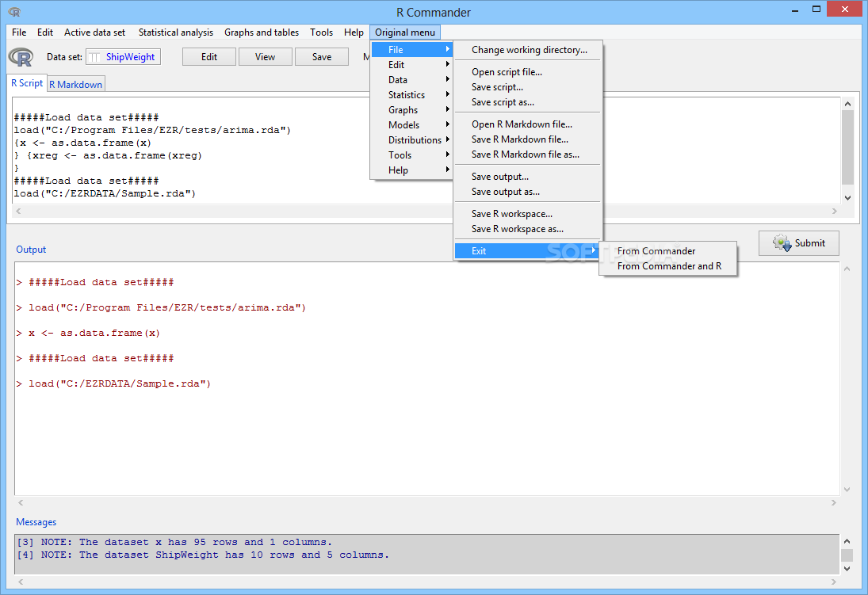Click Output horizontal scroll left arrow
The width and height of the screenshot is (868, 595).
tap(21, 502)
